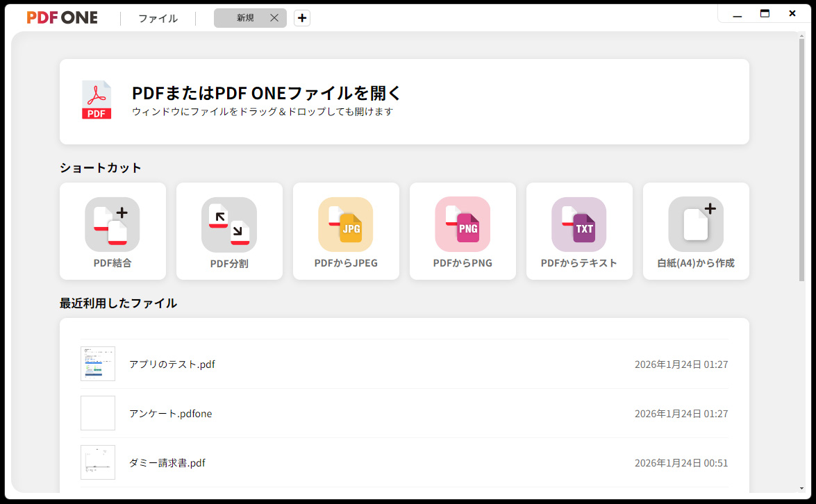The height and width of the screenshot is (504, 816).
Task: Click the PDFまたはPDF ONEファイルを開く heading
Action: (x=267, y=93)
